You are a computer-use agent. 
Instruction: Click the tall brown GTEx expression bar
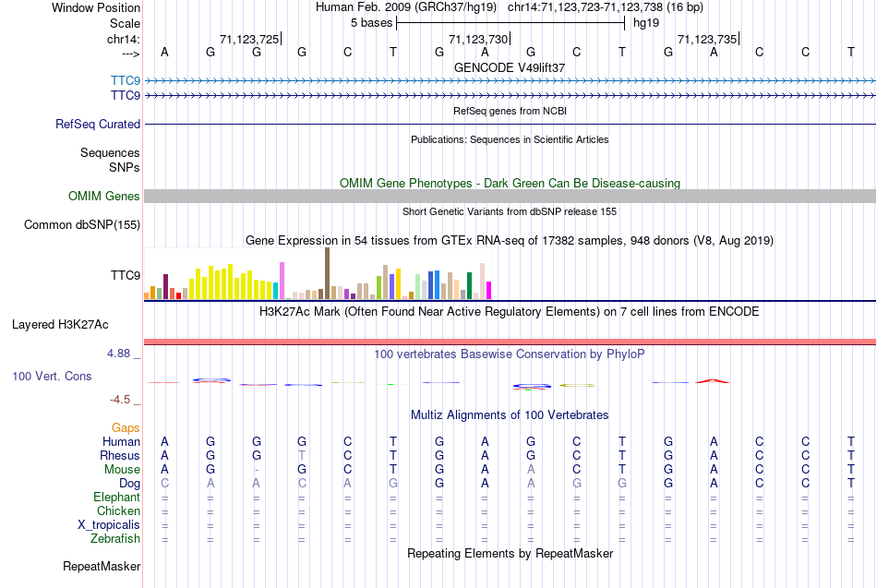(327, 273)
